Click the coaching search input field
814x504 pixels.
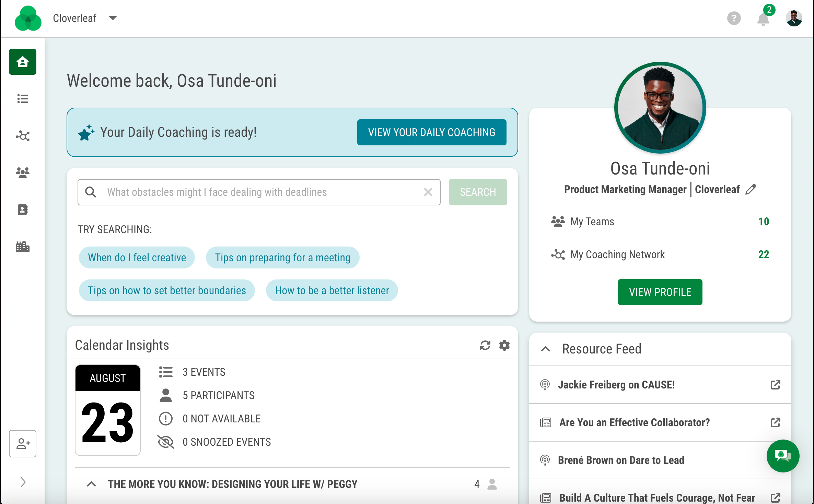point(261,192)
